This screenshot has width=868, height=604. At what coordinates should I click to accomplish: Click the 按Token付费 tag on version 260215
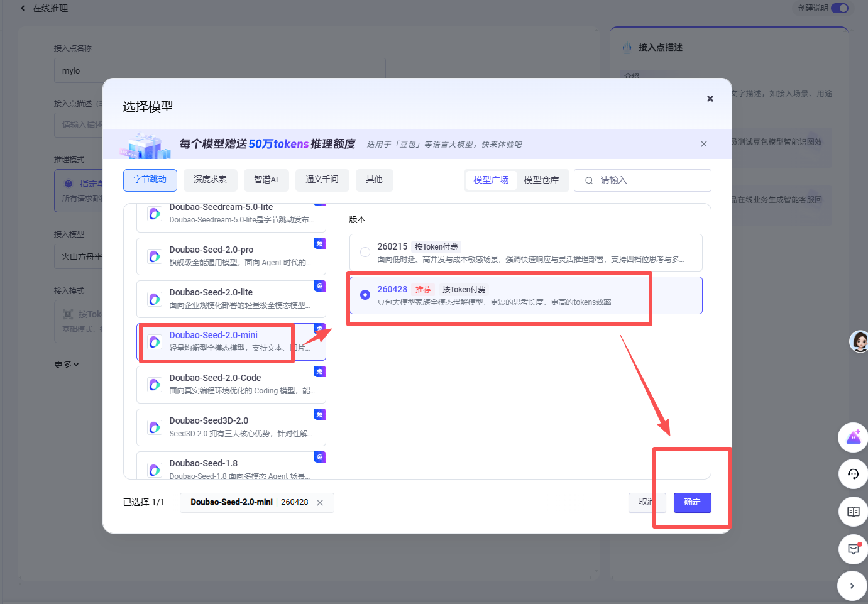coord(436,247)
